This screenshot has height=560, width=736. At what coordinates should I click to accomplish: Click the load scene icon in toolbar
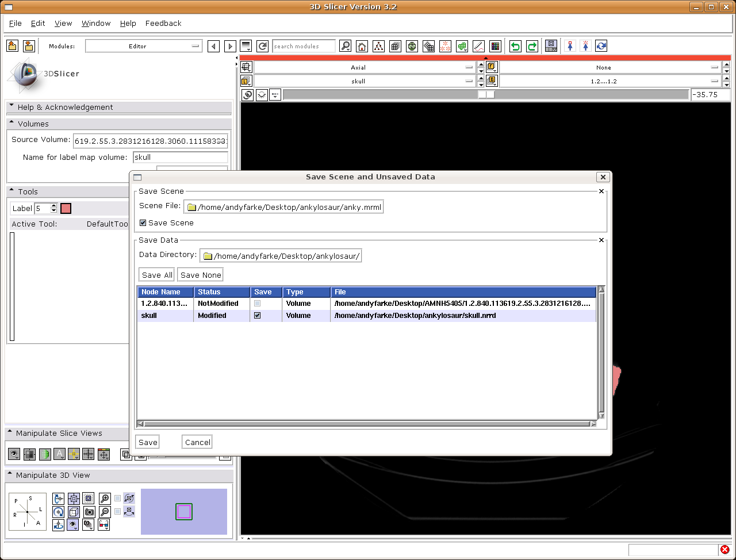(13, 46)
